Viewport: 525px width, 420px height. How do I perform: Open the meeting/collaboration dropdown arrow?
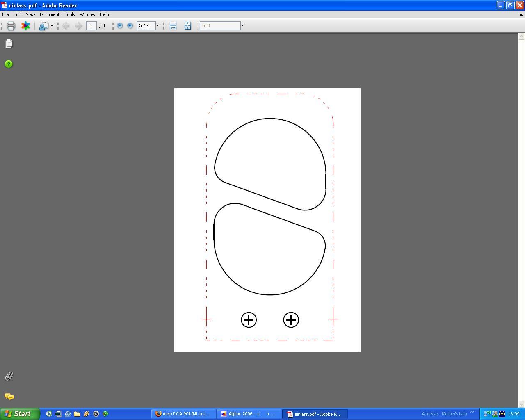(x=52, y=26)
